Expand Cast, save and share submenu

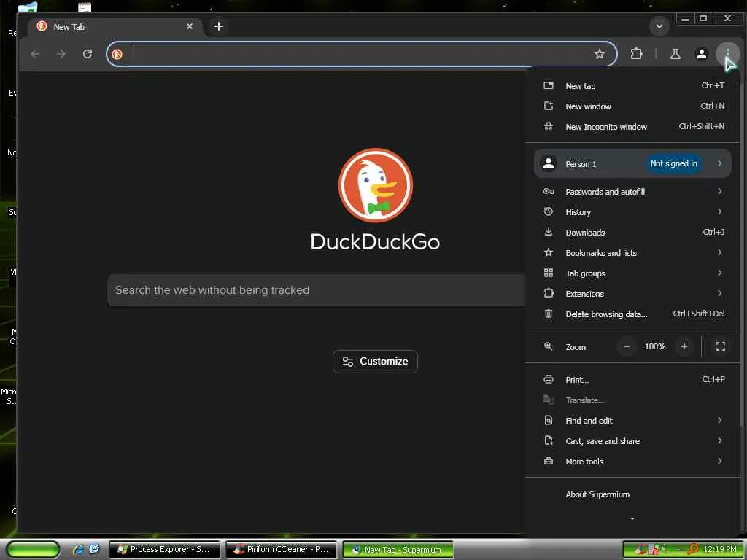(634, 441)
